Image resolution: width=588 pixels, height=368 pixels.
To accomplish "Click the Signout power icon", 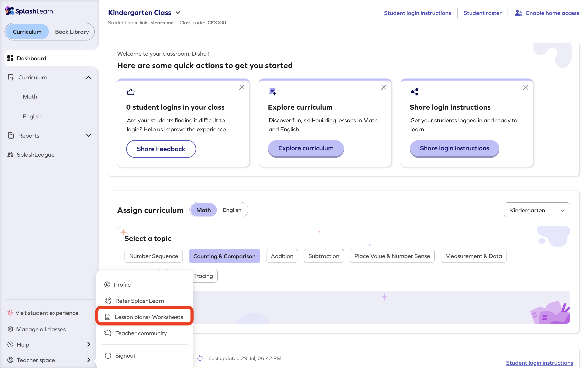I will coord(108,356).
